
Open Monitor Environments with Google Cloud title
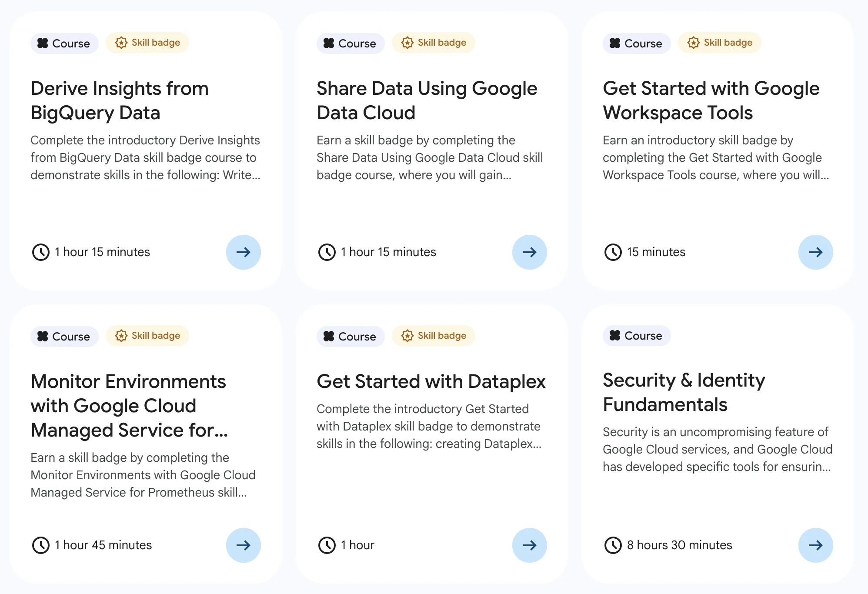(129, 405)
